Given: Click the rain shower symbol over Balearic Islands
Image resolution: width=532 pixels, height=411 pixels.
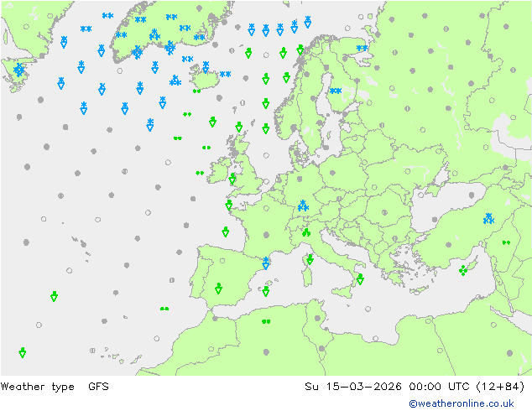Looking at the screenshot, I should [266, 291].
